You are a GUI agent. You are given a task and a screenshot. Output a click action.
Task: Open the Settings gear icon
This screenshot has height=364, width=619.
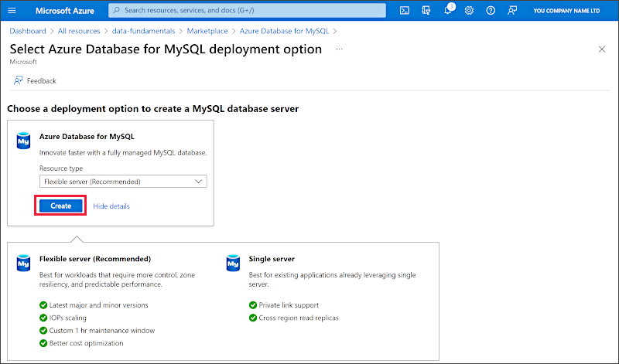(469, 11)
